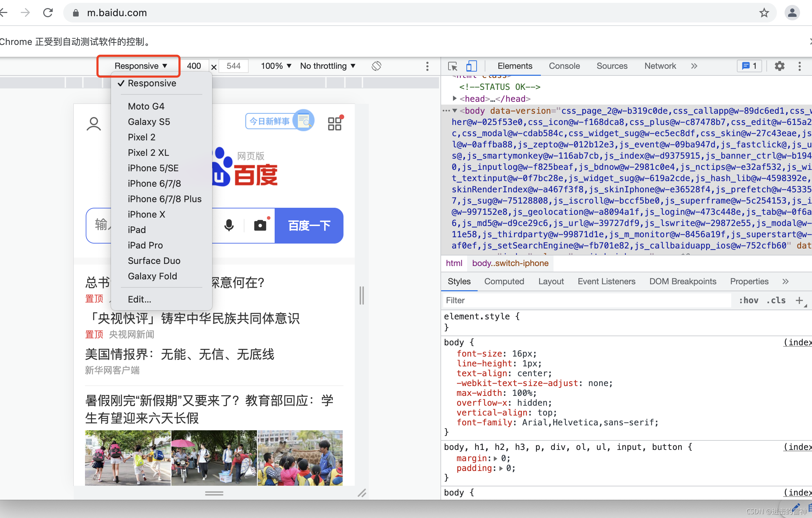Image resolution: width=812 pixels, height=518 pixels.
Task: Open the Baidu user profile icon
Action: pyautogui.click(x=94, y=124)
